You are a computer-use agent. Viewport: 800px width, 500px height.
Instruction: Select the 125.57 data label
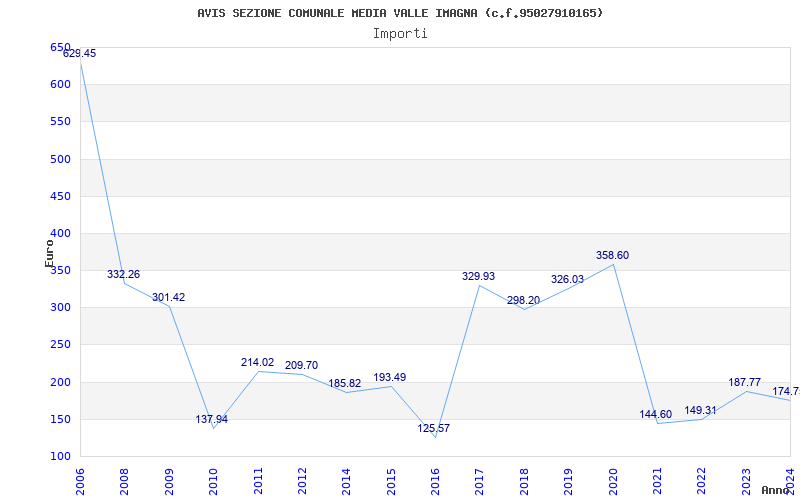(x=434, y=429)
